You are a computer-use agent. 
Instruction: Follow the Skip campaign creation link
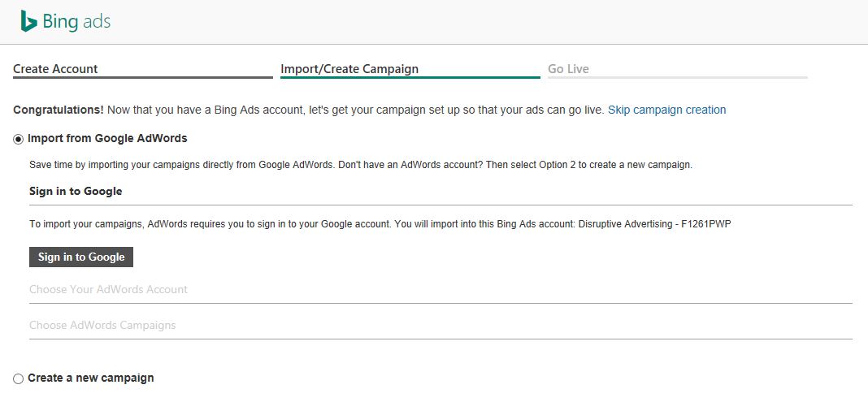[667, 110]
